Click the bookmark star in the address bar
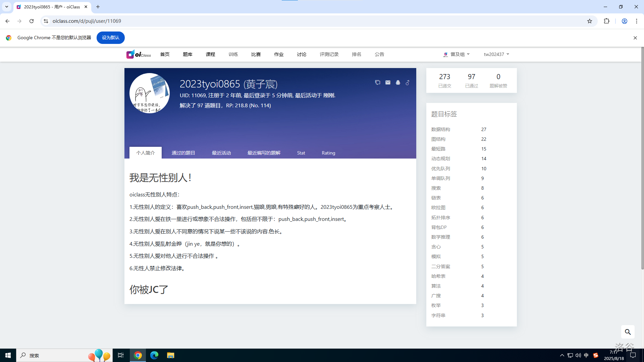644x362 pixels. (590, 21)
